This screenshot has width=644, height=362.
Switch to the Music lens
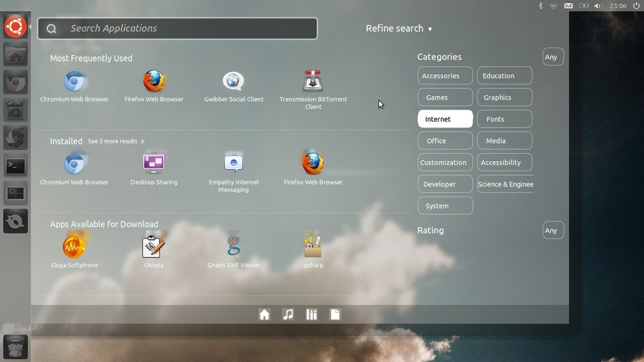(288, 315)
